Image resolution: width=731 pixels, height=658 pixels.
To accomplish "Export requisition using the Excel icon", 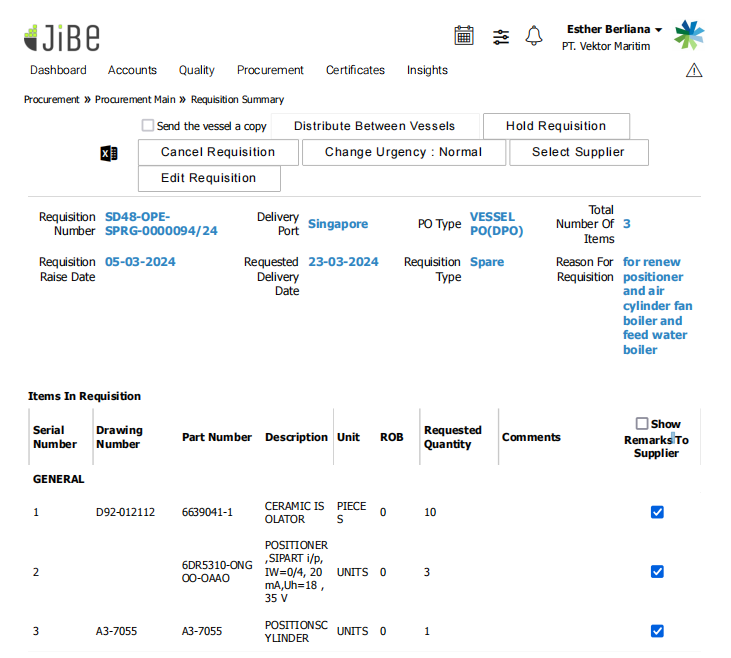I will coord(109,153).
